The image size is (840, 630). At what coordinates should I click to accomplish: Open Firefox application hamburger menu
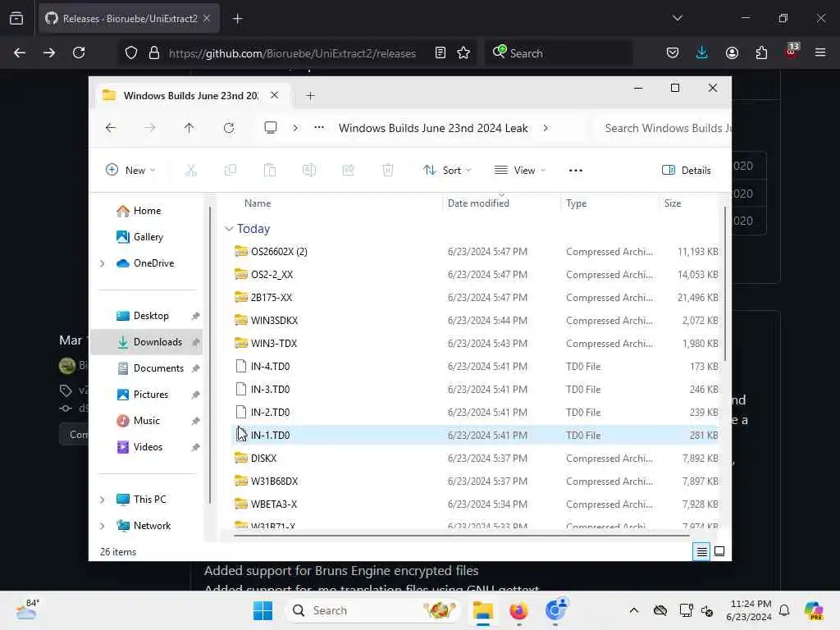click(x=820, y=52)
